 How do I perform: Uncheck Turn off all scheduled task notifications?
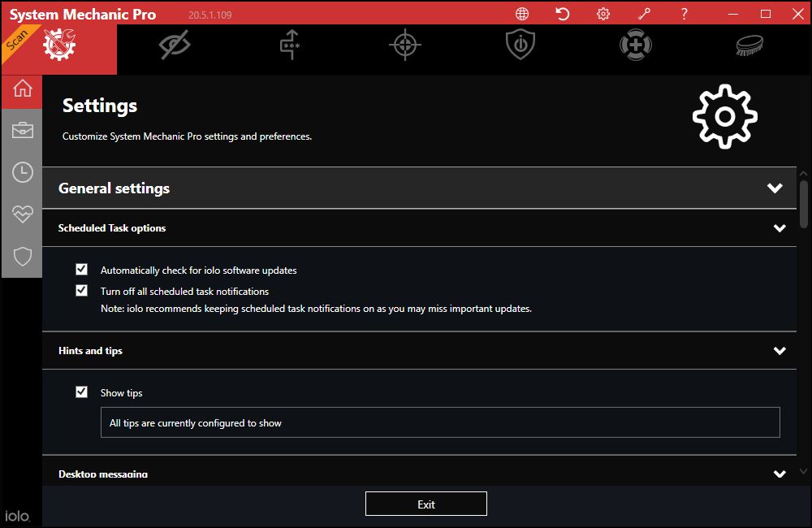[x=81, y=291]
